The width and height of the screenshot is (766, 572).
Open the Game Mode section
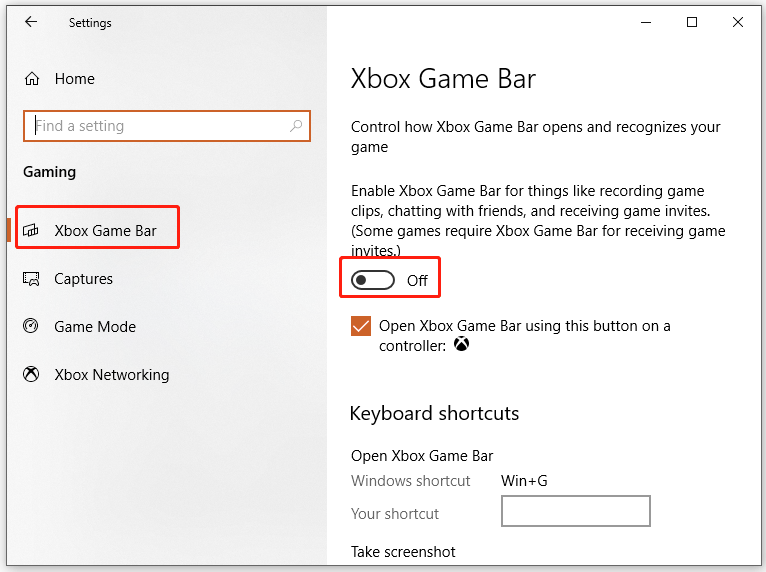(x=95, y=327)
